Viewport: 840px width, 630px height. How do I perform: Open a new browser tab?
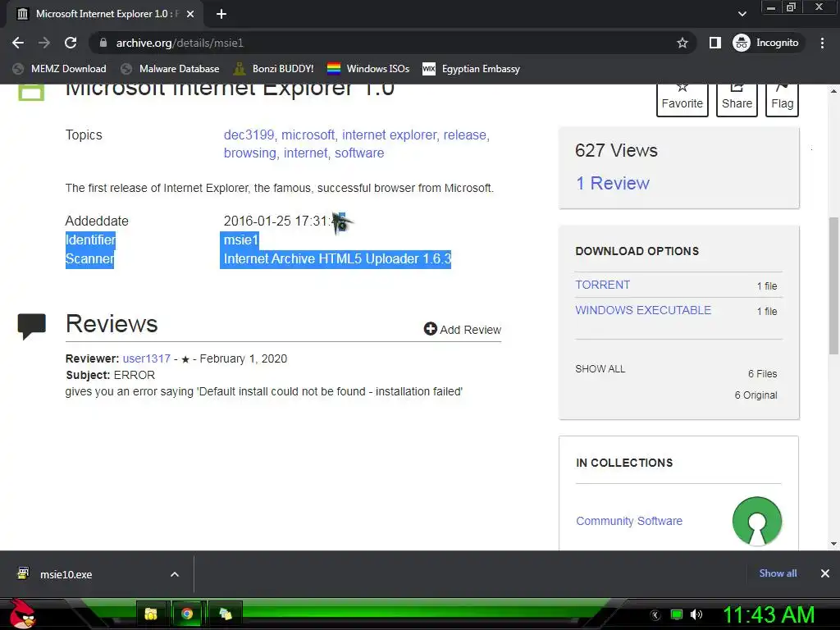[221, 14]
